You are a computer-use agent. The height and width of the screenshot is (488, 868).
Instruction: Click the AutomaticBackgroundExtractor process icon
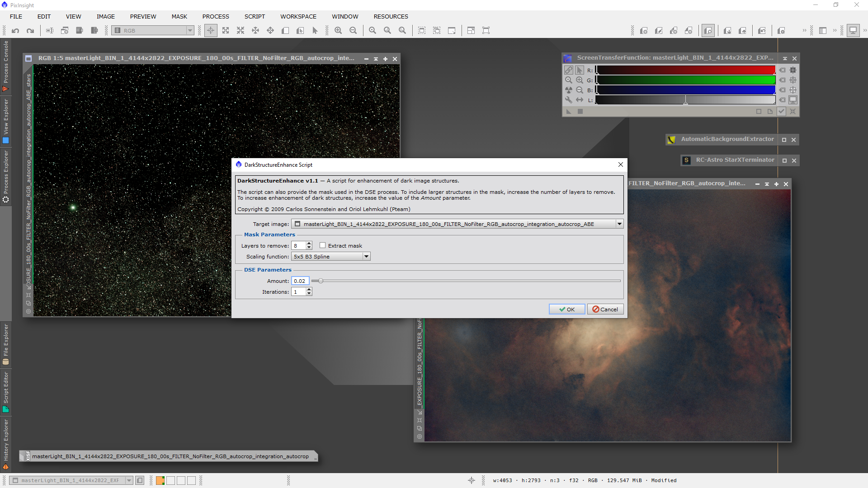[671, 140]
